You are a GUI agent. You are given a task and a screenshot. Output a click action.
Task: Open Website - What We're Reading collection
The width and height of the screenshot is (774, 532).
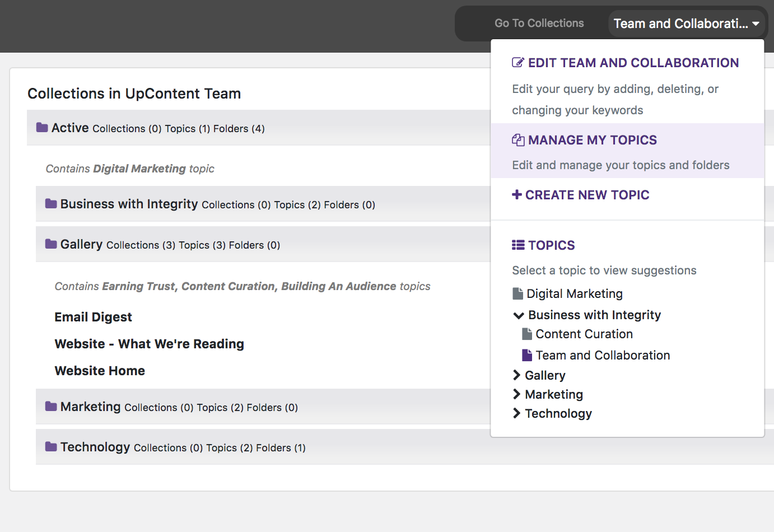coord(150,344)
